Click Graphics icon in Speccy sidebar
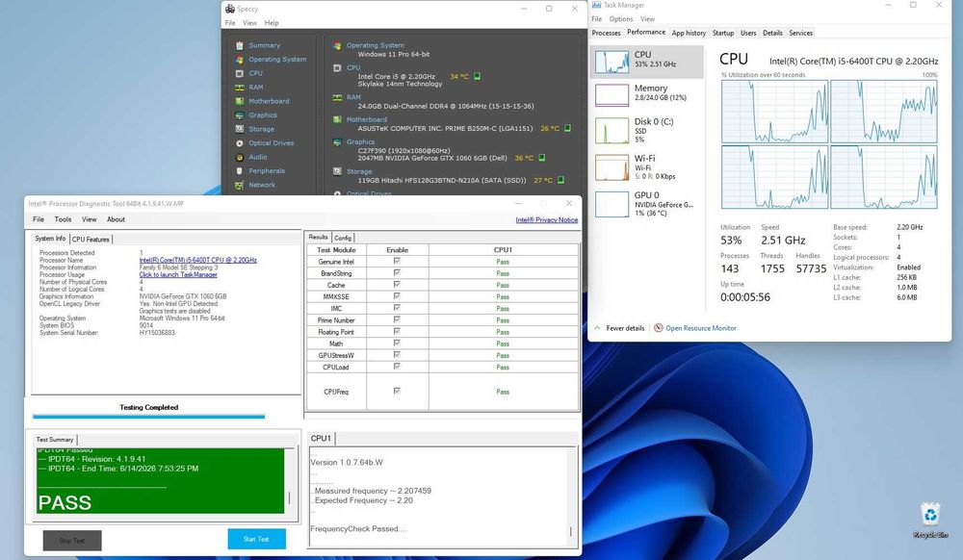The image size is (963, 560). coord(240,115)
